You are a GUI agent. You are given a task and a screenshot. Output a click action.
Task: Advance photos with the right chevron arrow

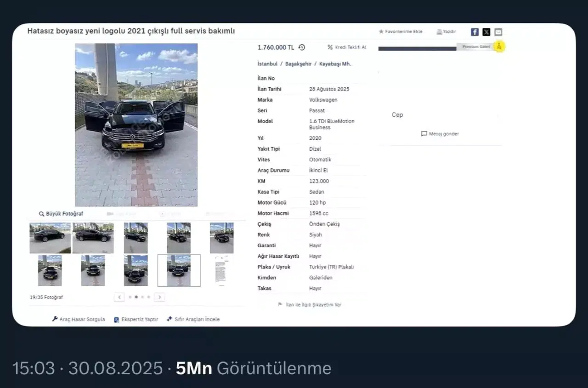159,297
